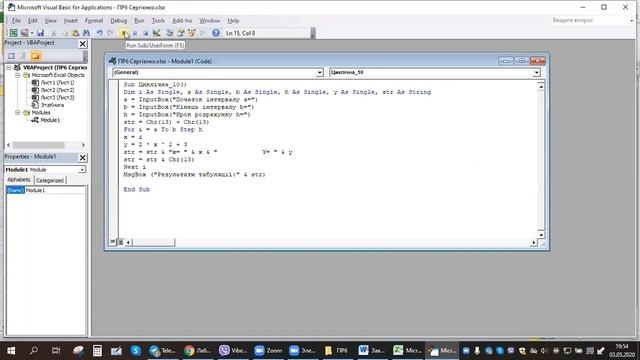Switch to the Viber taskbar window
The image size is (640, 360).
233,350
